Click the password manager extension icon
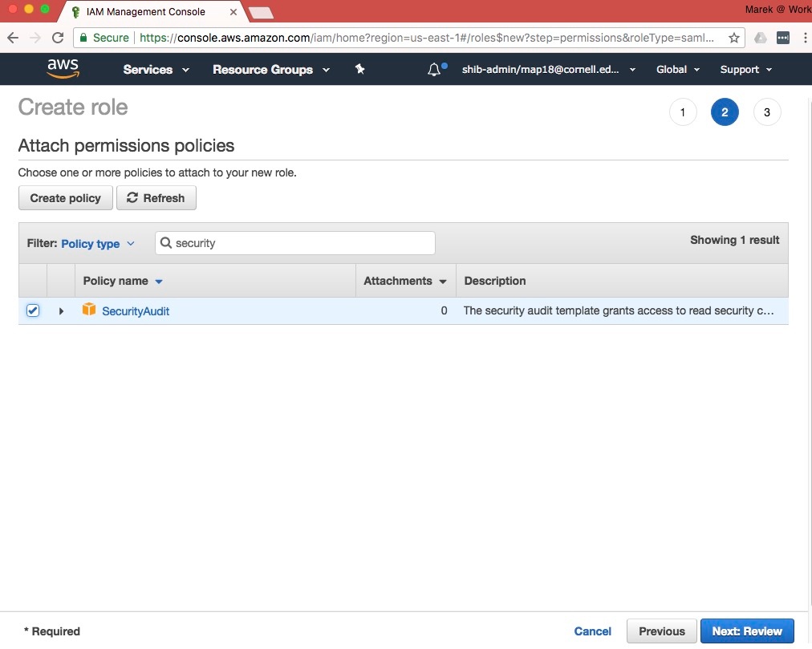 tap(783, 38)
